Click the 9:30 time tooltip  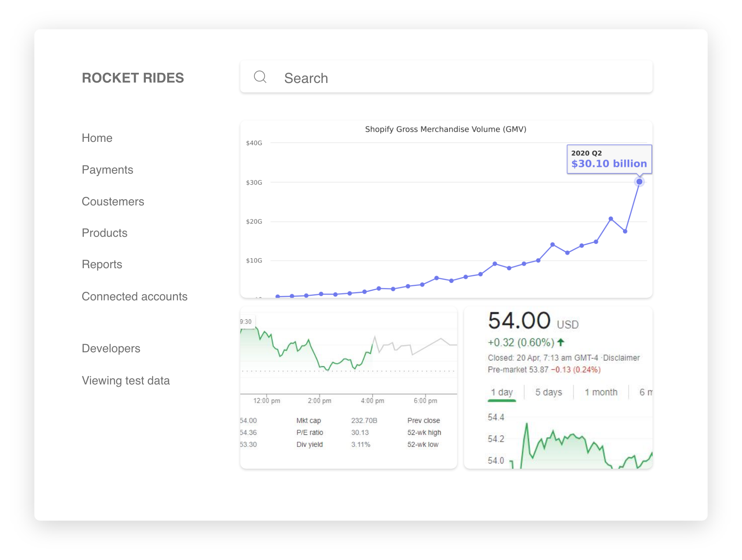[247, 322]
